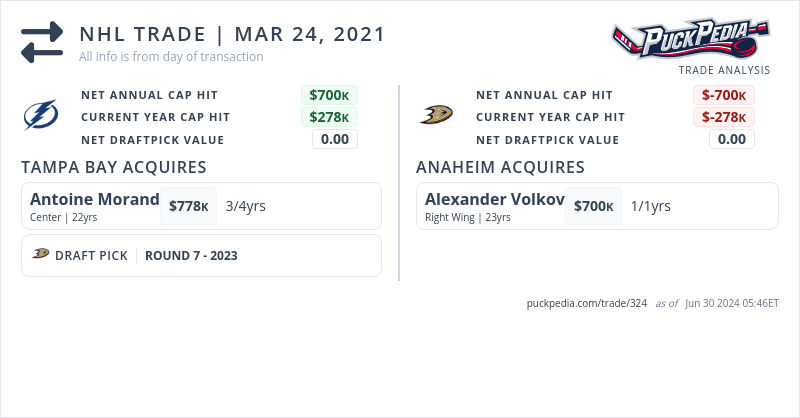
Task: Click Antoine Morand's $778K cap hit
Action: 188,206
